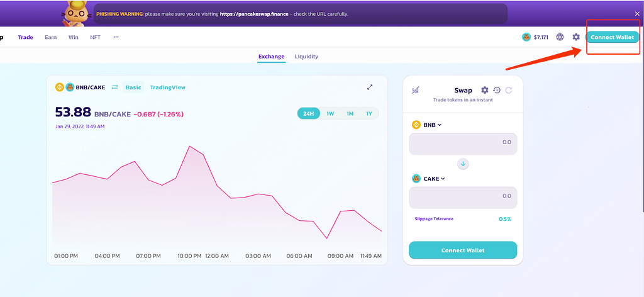Click the pancakeswap.finance URL in the warning
The image size is (644, 297).
(254, 14)
